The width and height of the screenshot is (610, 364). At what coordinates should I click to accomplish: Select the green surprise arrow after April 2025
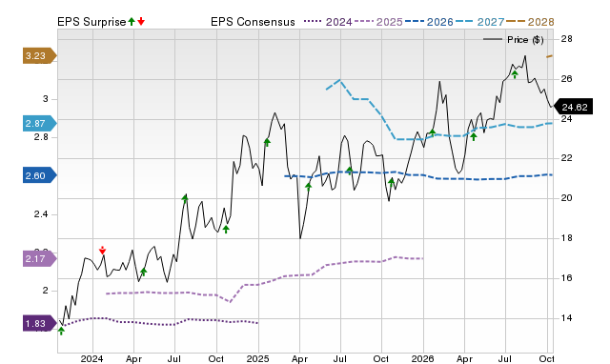click(309, 187)
